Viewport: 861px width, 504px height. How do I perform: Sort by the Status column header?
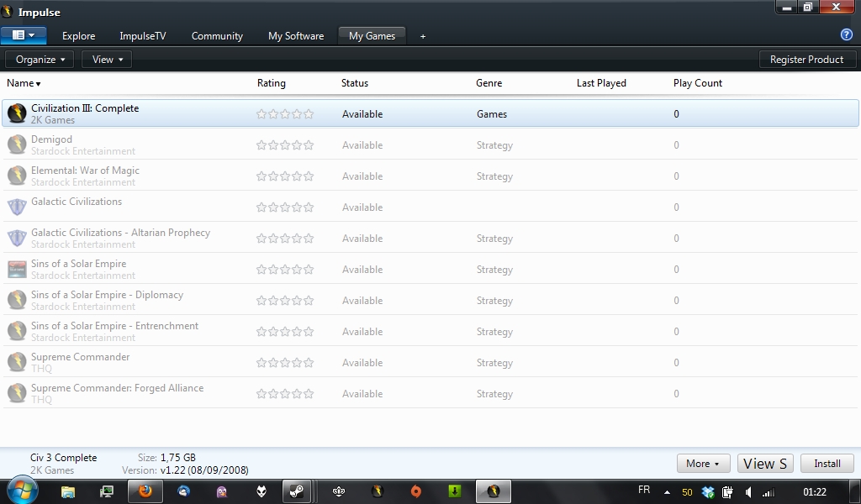355,83
